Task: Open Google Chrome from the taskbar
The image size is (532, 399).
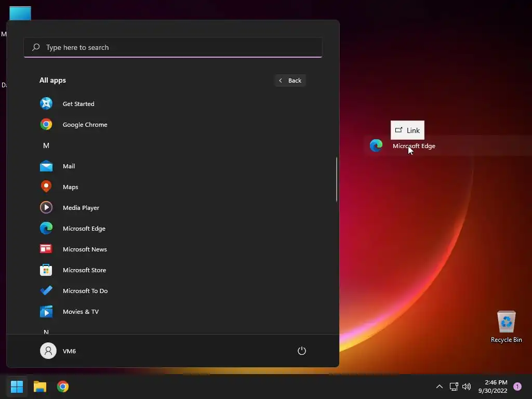Action: pyautogui.click(x=63, y=387)
